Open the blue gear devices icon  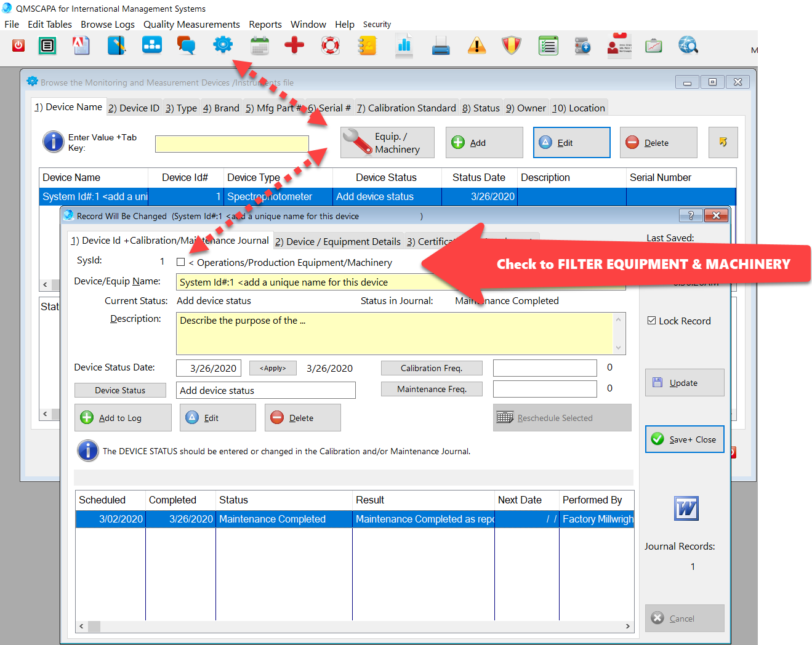coord(223,45)
